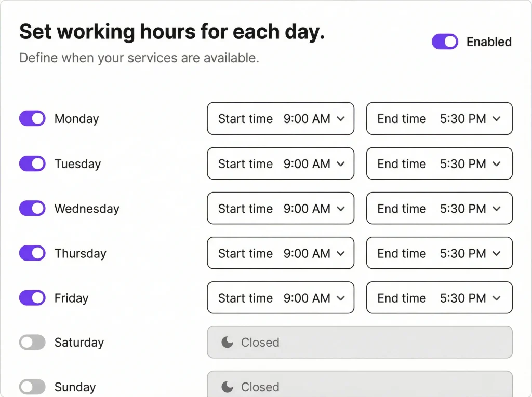Toggle Tuesday's availability switch

(x=32, y=163)
